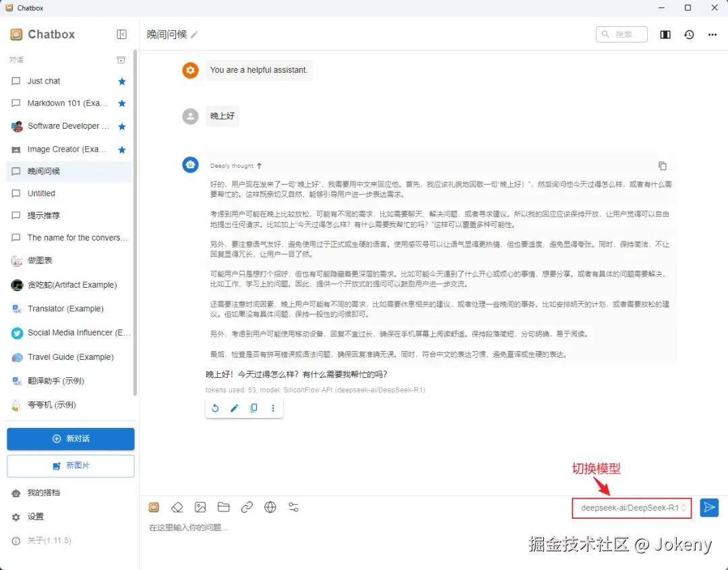
Task: Click the grey user avatar icon
Action: coord(190,116)
